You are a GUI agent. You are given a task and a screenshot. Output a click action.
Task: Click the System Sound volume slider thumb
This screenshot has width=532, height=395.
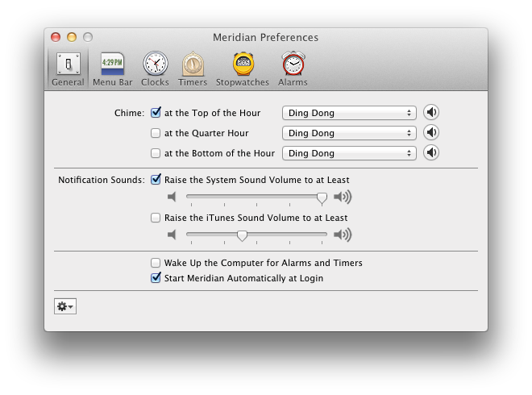(x=322, y=197)
